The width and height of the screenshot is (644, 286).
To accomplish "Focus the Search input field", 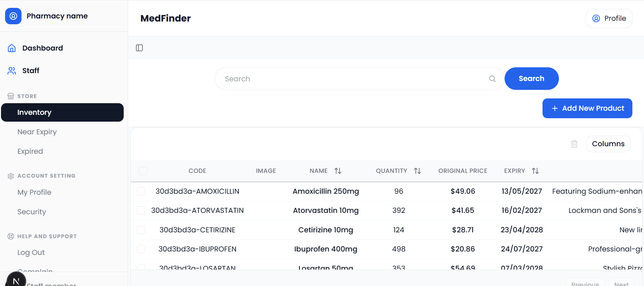I will [359, 79].
